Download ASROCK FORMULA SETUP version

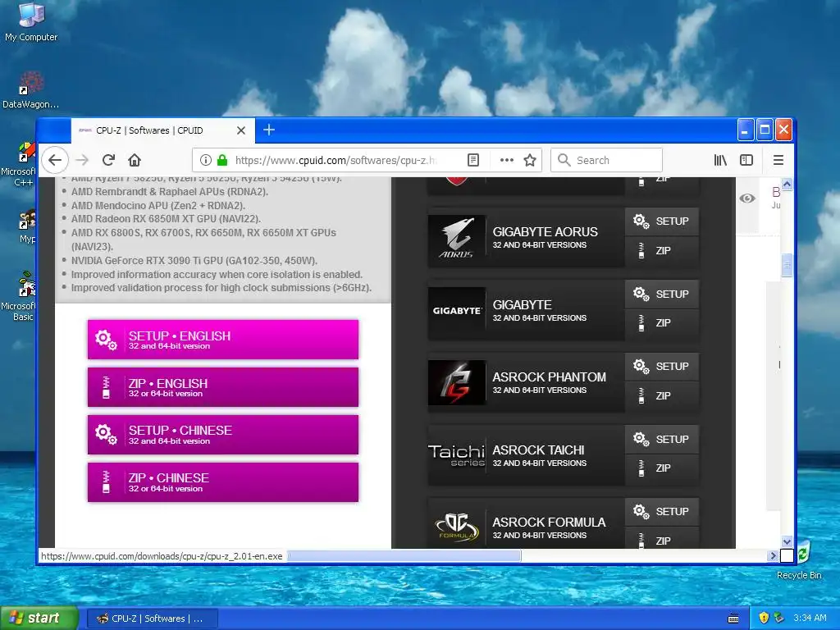click(x=662, y=512)
